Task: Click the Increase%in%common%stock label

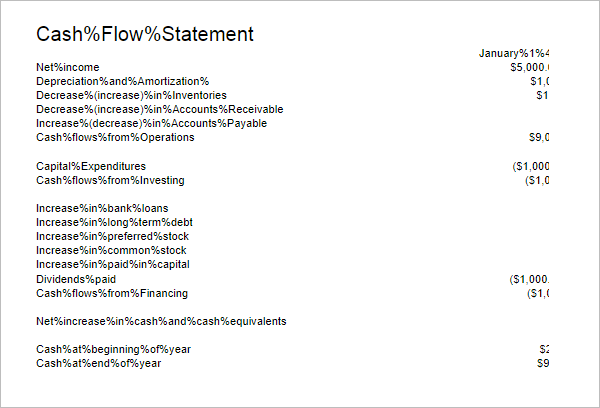Action: 111,250
